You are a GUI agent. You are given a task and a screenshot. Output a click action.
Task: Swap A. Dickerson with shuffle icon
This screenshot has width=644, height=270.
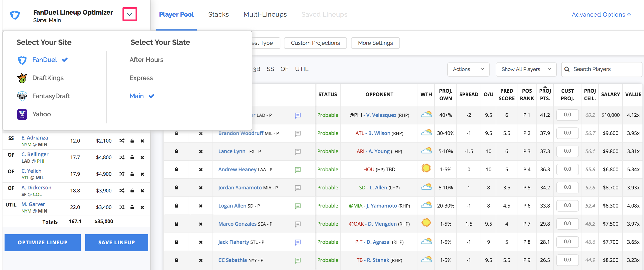[x=122, y=191]
